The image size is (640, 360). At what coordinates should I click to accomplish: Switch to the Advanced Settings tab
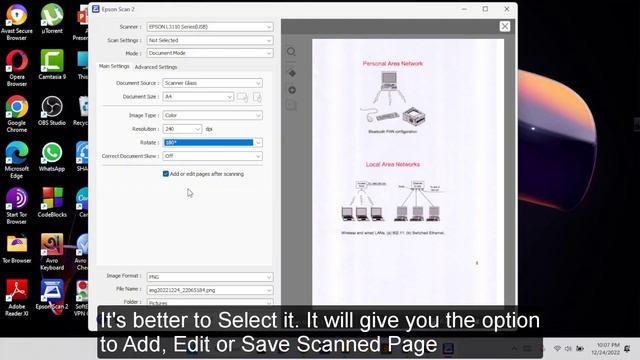point(156,67)
